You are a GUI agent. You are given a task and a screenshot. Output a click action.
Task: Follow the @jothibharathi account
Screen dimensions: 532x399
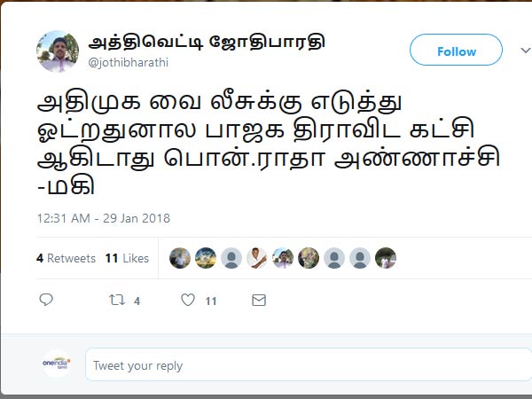pyautogui.click(x=456, y=50)
